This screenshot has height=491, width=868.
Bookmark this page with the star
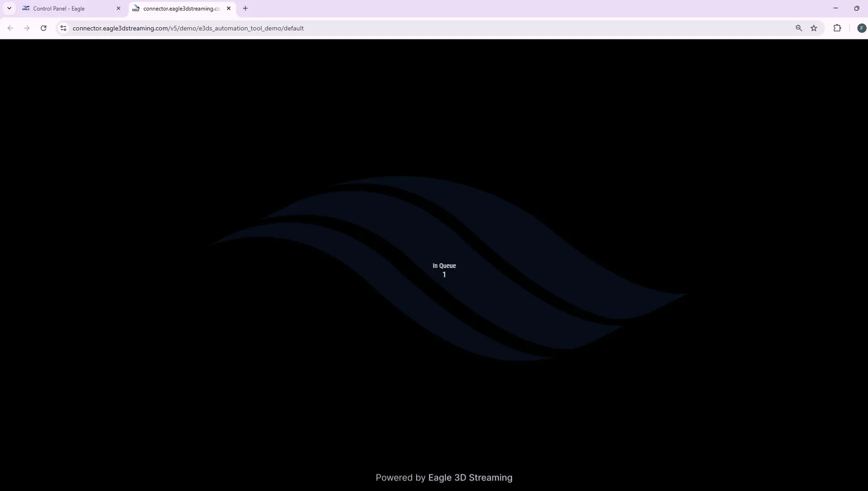[x=814, y=28]
